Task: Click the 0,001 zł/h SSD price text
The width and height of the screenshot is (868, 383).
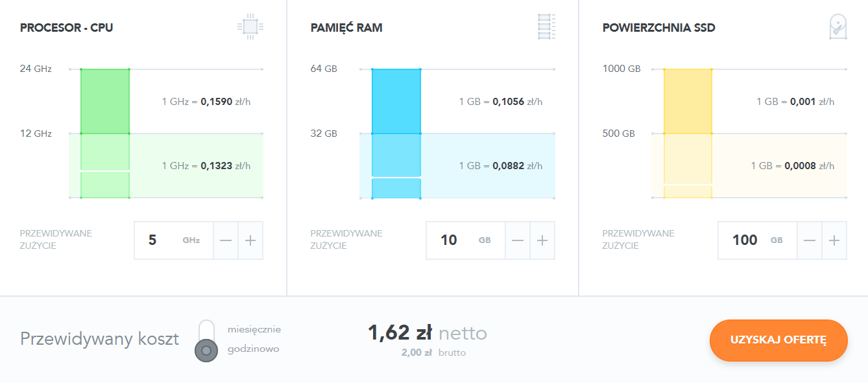Action: pyautogui.click(x=795, y=102)
